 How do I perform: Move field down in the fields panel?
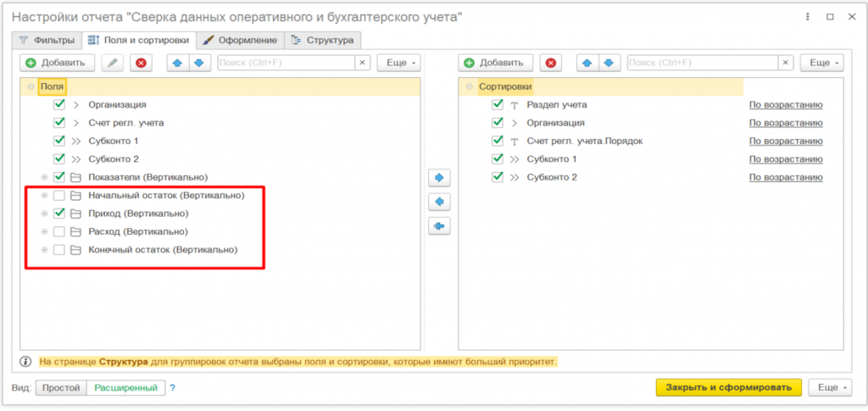198,63
